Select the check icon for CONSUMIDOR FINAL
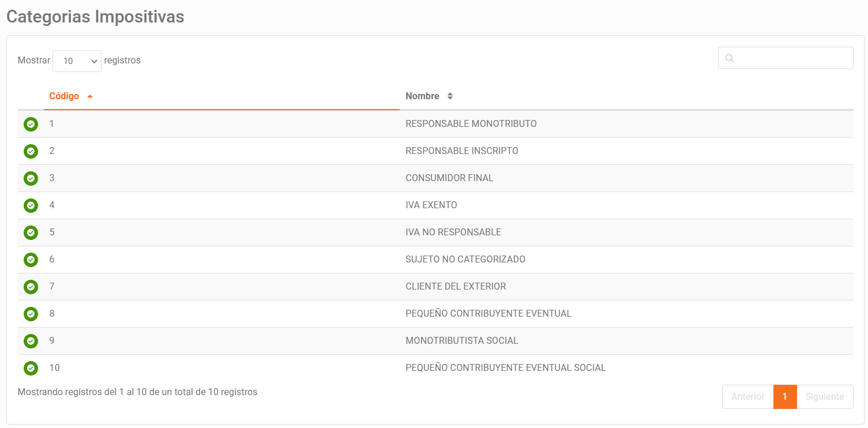The height and width of the screenshot is (428, 868). click(x=31, y=178)
